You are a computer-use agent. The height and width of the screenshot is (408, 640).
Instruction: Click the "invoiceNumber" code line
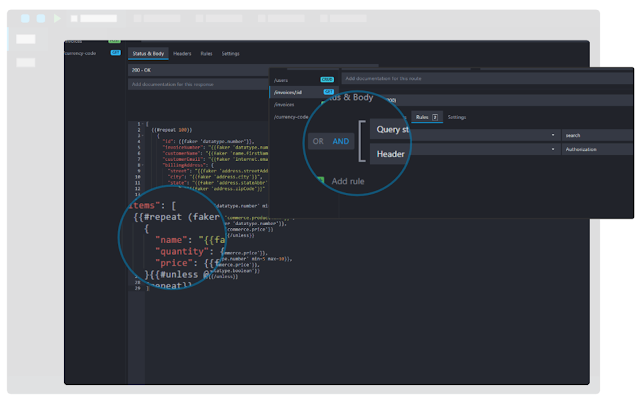[215, 147]
